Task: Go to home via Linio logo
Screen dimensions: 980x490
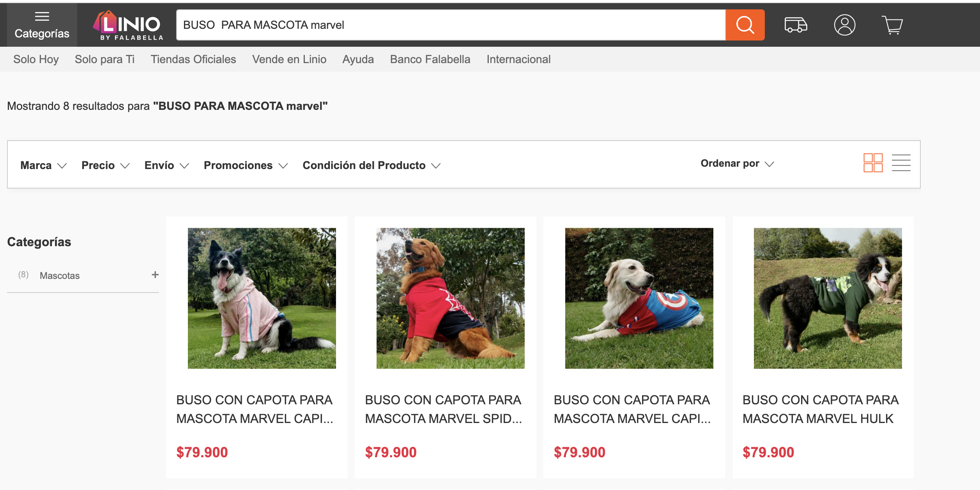Action: pyautogui.click(x=128, y=25)
